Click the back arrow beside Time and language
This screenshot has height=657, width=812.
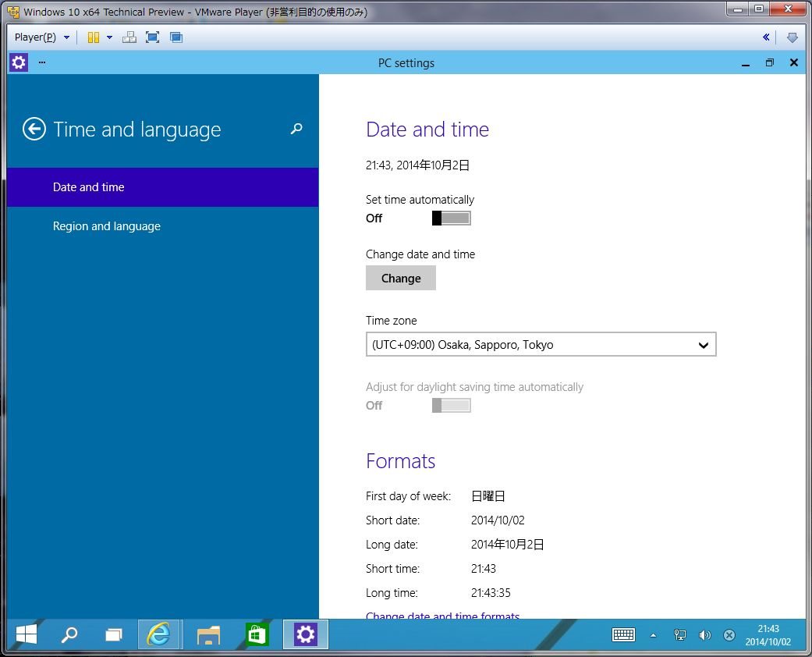point(34,129)
